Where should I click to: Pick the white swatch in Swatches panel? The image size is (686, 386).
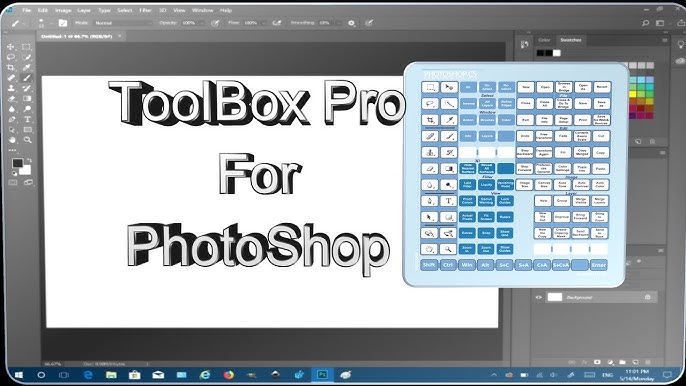[556, 53]
